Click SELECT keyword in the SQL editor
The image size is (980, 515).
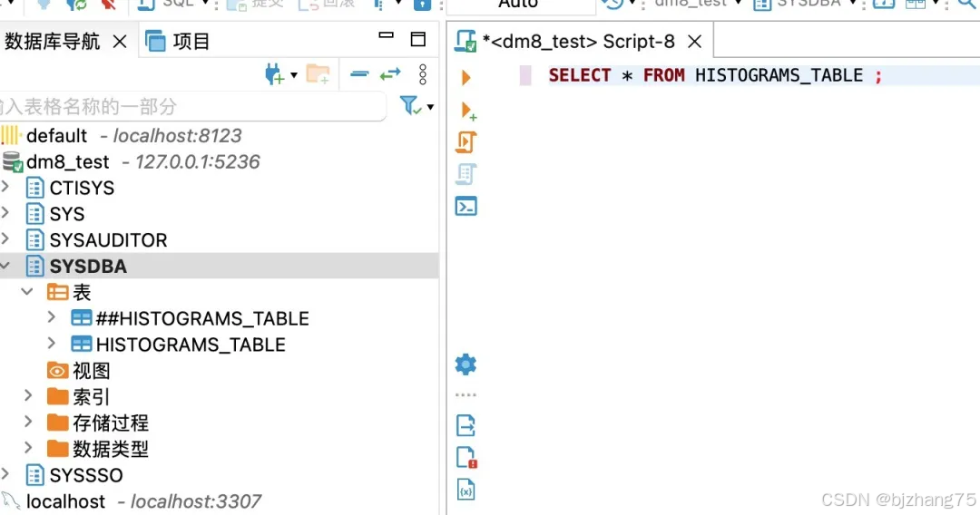click(x=579, y=75)
